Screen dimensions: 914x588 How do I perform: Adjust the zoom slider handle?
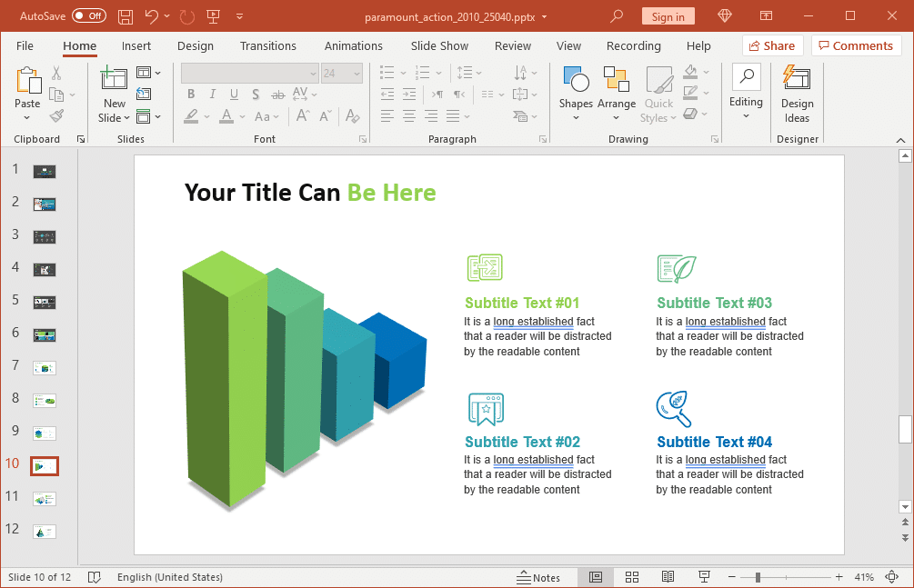[758, 577]
